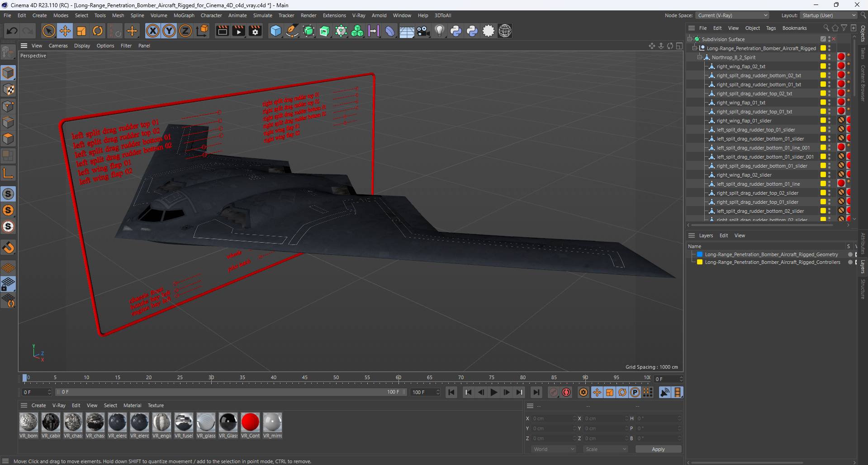Render to Picture Viewer

238,31
